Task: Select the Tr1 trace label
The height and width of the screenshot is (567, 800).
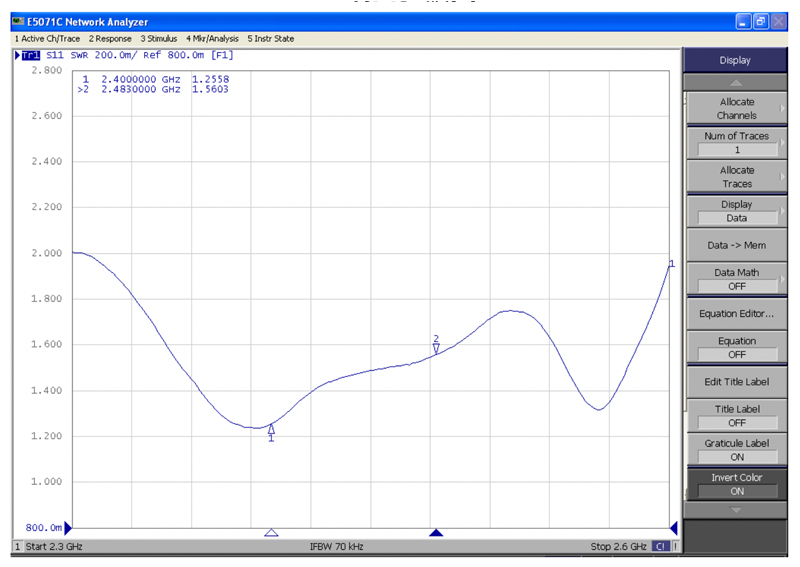Action: [x=30, y=56]
